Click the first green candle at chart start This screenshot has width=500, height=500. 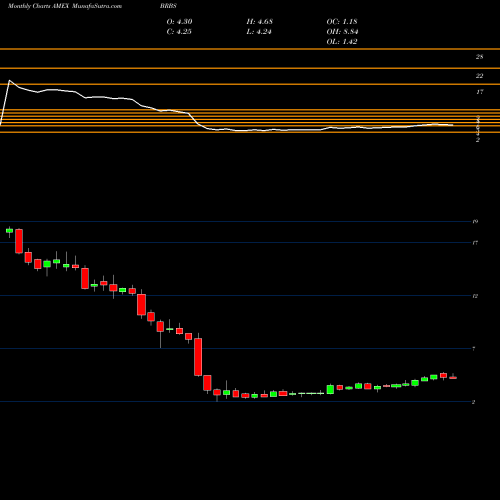tap(9, 230)
